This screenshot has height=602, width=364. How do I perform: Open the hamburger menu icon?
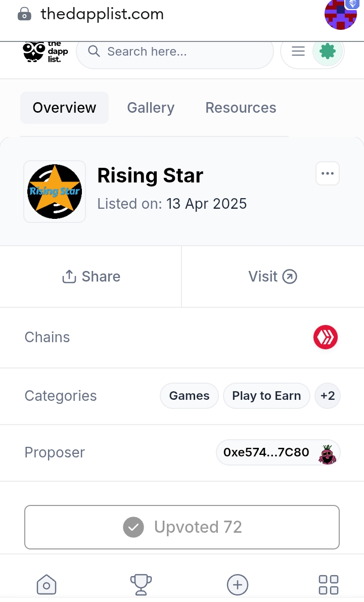tap(298, 51)
